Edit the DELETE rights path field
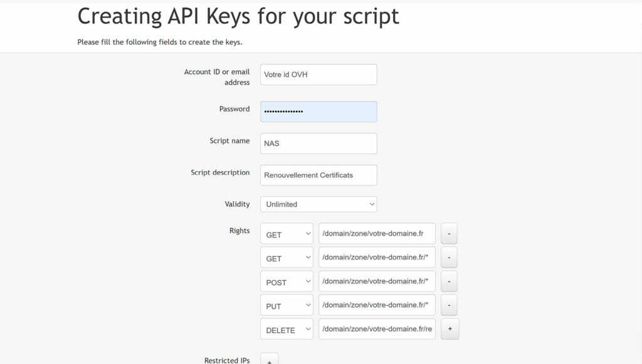 click(x=377, y=329)
